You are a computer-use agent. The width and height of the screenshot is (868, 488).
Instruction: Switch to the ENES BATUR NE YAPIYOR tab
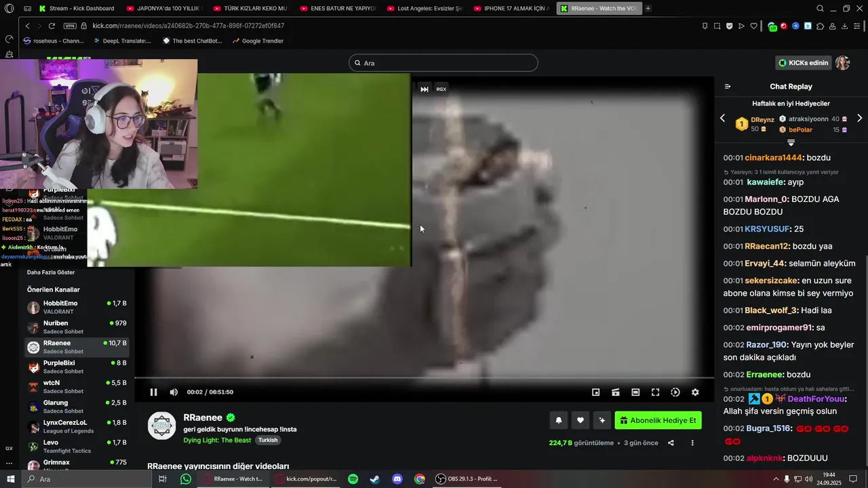(337, 8)
